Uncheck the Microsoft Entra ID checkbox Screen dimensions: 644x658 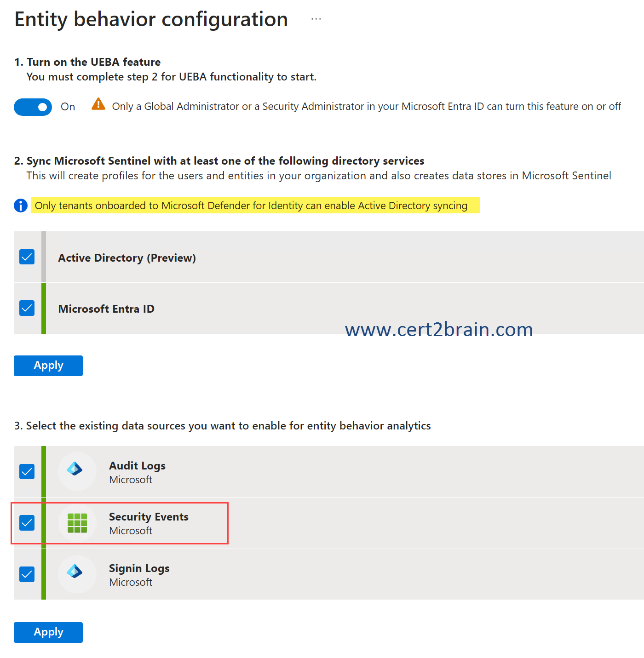coord(27,308)
